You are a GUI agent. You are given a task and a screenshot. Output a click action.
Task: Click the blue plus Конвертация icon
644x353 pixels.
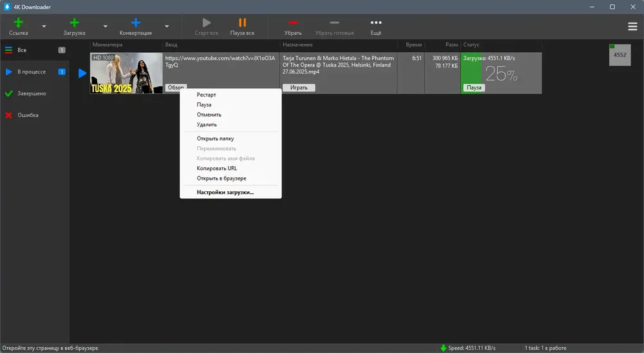135,23
